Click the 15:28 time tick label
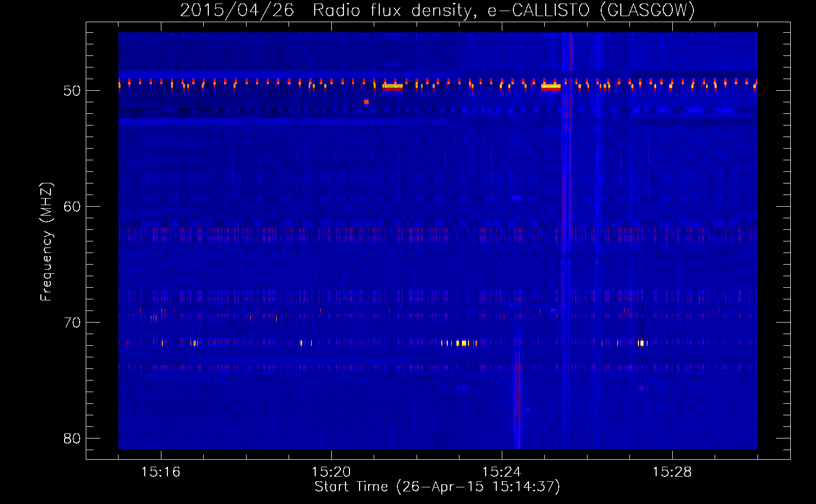Image resolution: width=816 pixels, height=504 pixels. click(x=672, y=472)
